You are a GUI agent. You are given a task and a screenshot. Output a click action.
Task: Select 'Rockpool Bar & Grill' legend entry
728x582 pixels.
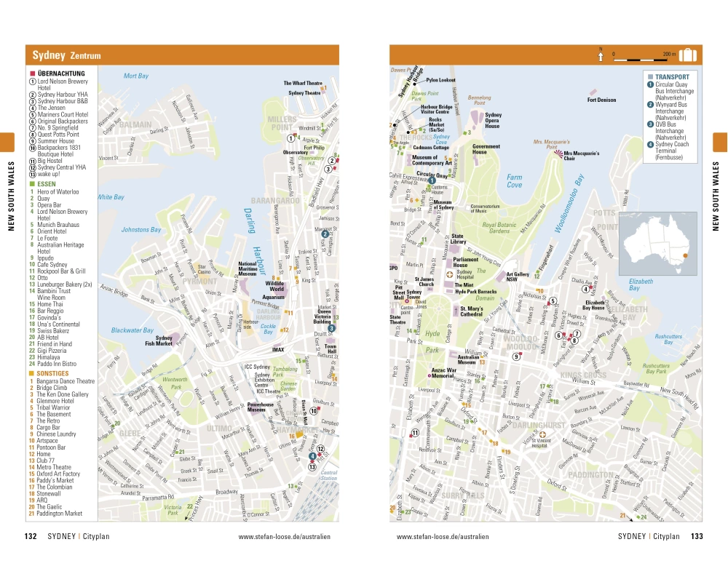61,271
